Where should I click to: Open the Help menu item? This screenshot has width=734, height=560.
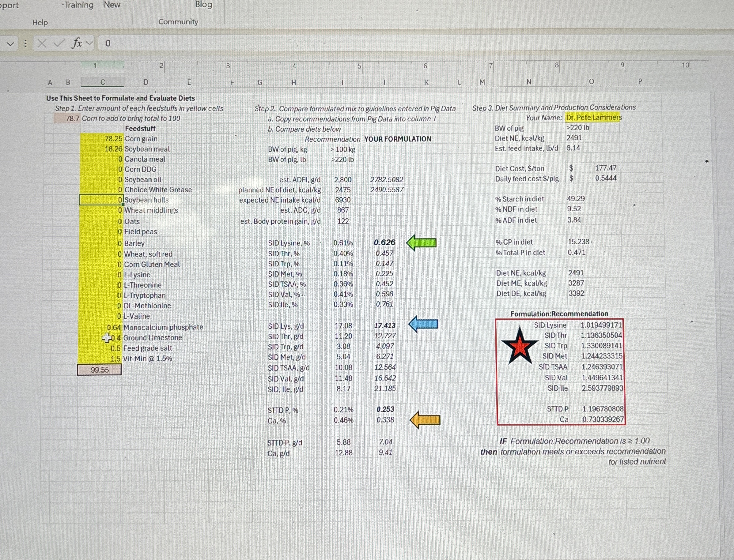pos(40,23)
